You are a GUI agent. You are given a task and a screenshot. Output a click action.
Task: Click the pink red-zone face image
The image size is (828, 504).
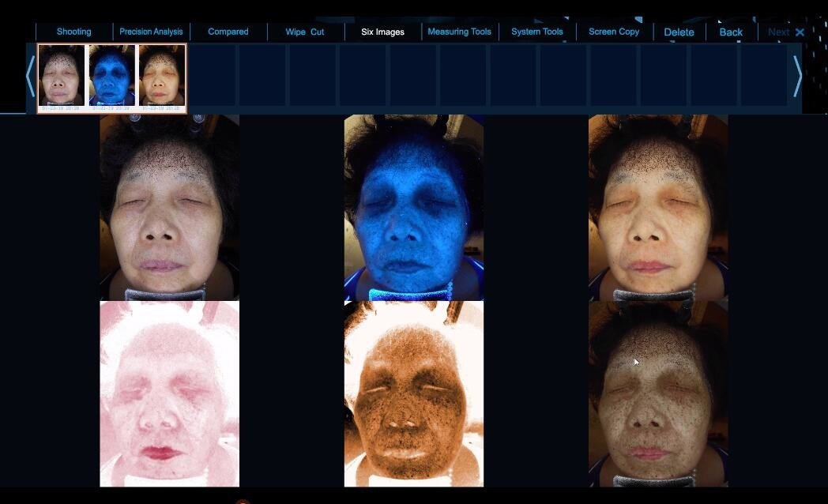(x=169, y=393)
